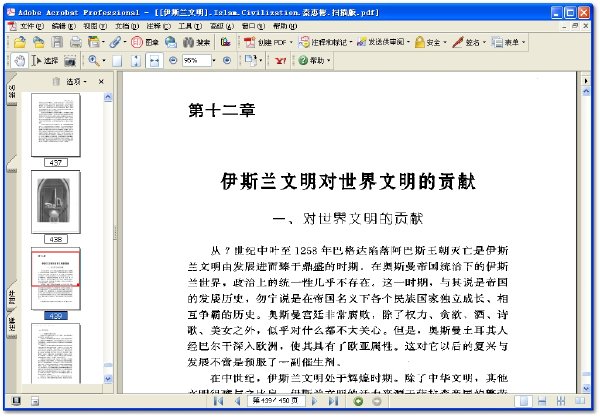This screenshot has width=600, height=417.
Task: Open the 注释 menu
Action: 158,26
